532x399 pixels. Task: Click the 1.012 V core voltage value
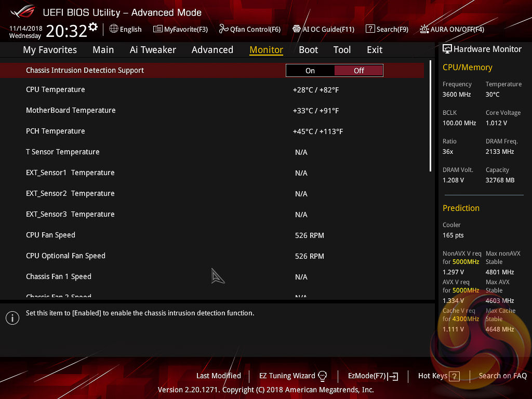tap(496, 123)
